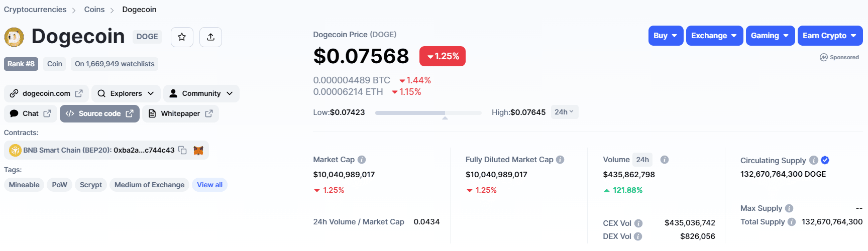Open the Earn Crypto menu
The width and height of the screenshot is (868, 251).
click(x=830, y=36)
